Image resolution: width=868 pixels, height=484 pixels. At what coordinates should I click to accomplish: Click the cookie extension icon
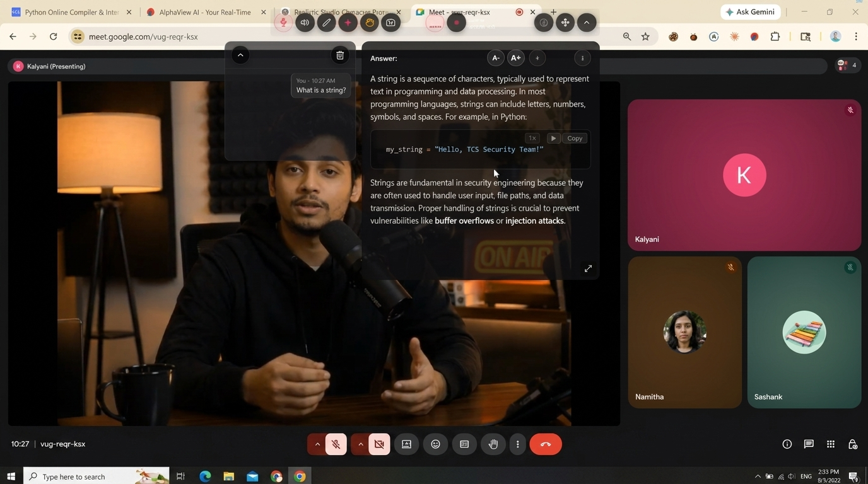coord(673,37)
